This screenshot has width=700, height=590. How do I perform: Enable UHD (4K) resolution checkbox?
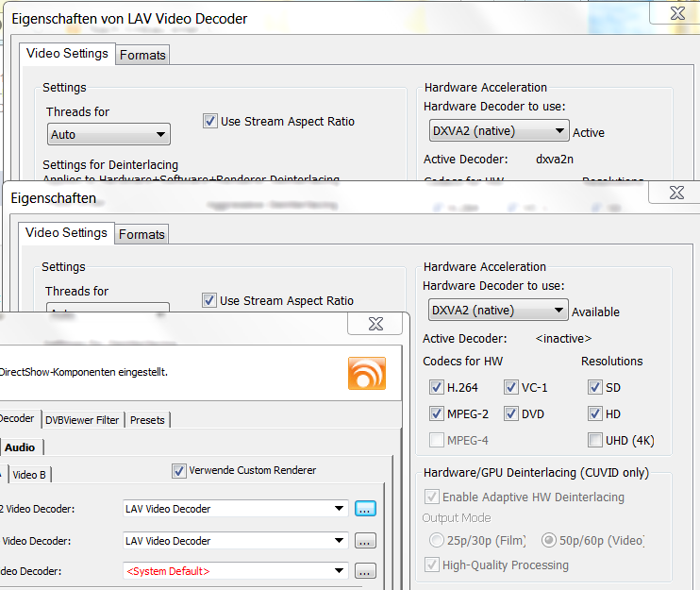pos(594,440)
